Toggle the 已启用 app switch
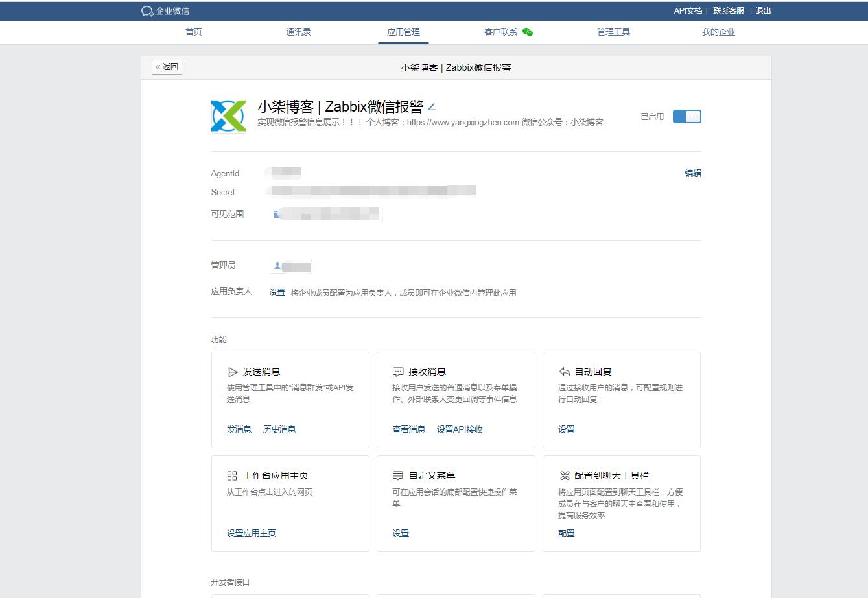 [x=686, y=117]
